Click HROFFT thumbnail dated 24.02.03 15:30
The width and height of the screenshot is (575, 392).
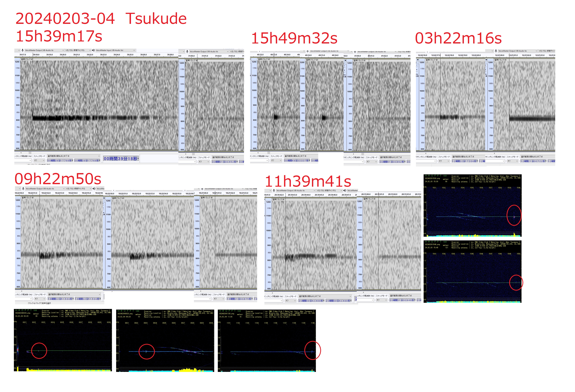(x=472, y=205)
